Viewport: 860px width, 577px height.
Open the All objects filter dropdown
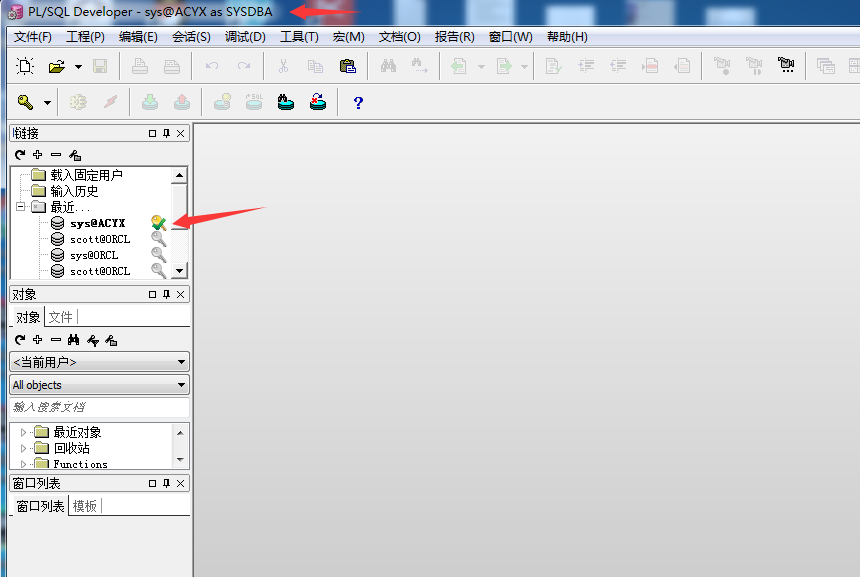tap(181, 385)
